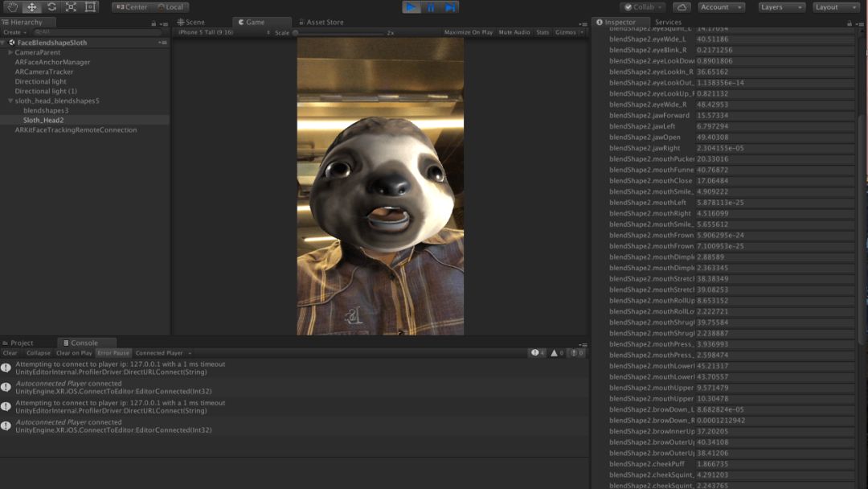Open the Gizmos dropdown arrow
Screen dimensions: 868x489
582,33
